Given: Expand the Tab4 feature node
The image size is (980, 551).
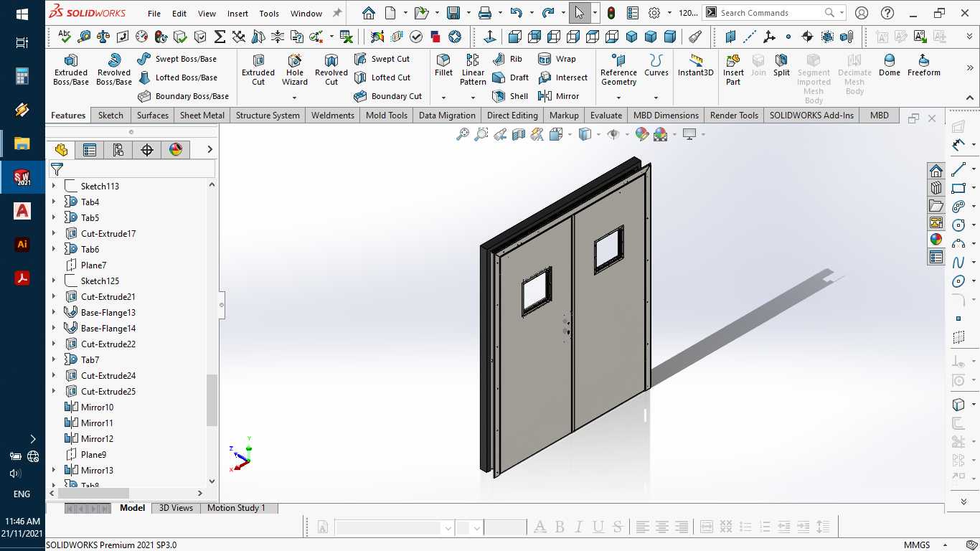Looking at the screenshot, I should [x=54, y=202].
